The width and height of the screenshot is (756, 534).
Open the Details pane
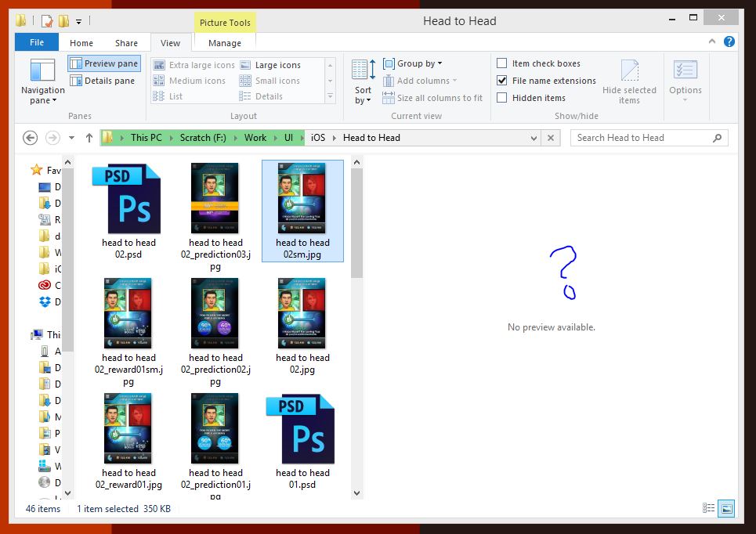coord(102,81)
